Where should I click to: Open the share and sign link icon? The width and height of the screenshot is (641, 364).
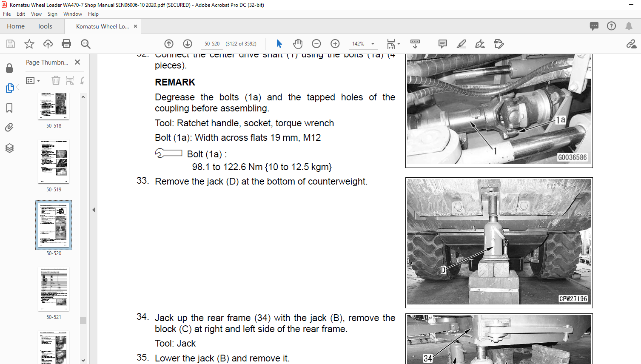[x=631, y=44]
